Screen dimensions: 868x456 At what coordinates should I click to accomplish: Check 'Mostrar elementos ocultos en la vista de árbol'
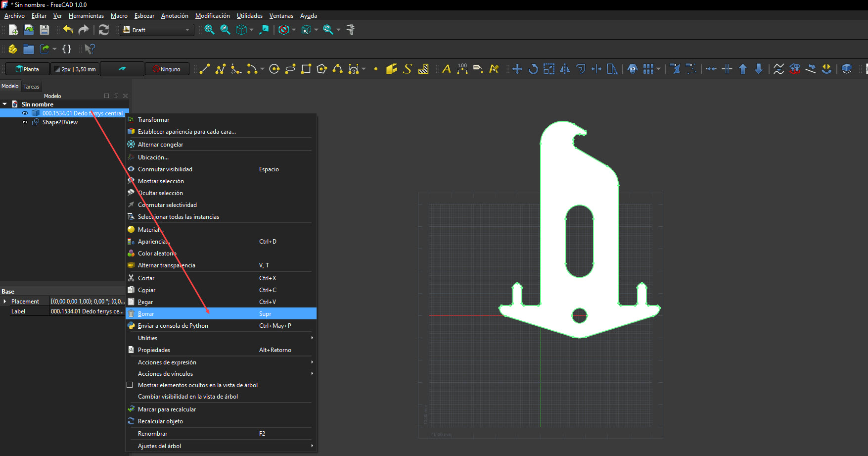pyautogui.click(x=130, y=385)
